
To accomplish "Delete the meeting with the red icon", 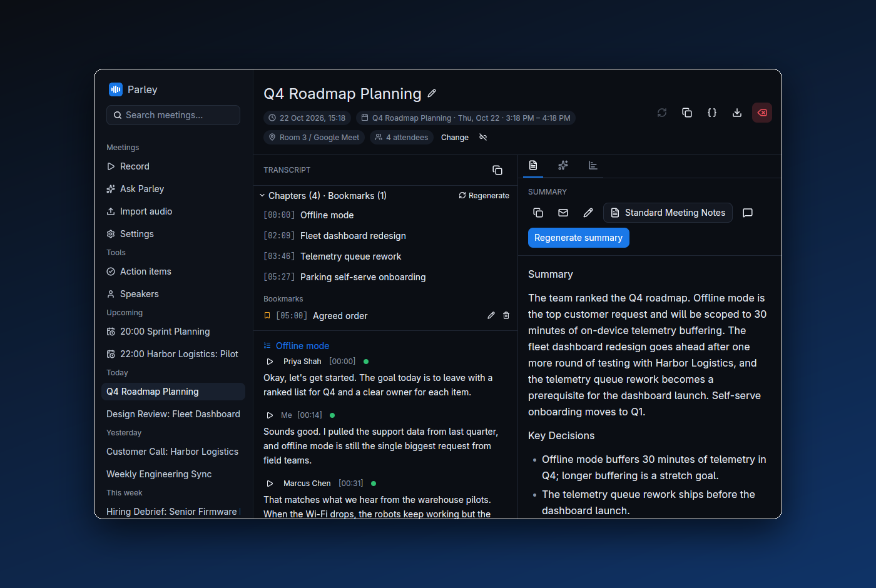I will pyautogui.click(x=762, y=113).
